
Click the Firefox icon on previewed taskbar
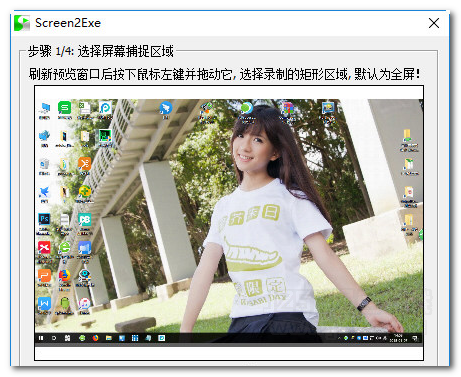[x=95, y=338]
